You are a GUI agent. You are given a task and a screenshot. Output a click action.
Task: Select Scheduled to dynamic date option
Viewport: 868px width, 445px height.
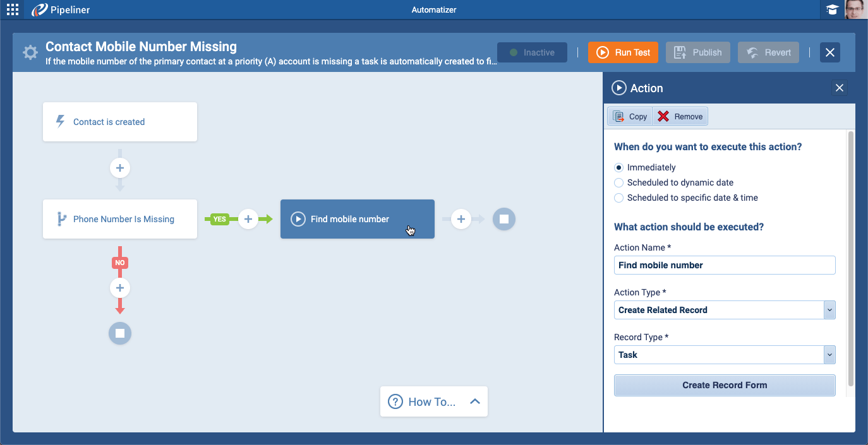tap(619, 183)
